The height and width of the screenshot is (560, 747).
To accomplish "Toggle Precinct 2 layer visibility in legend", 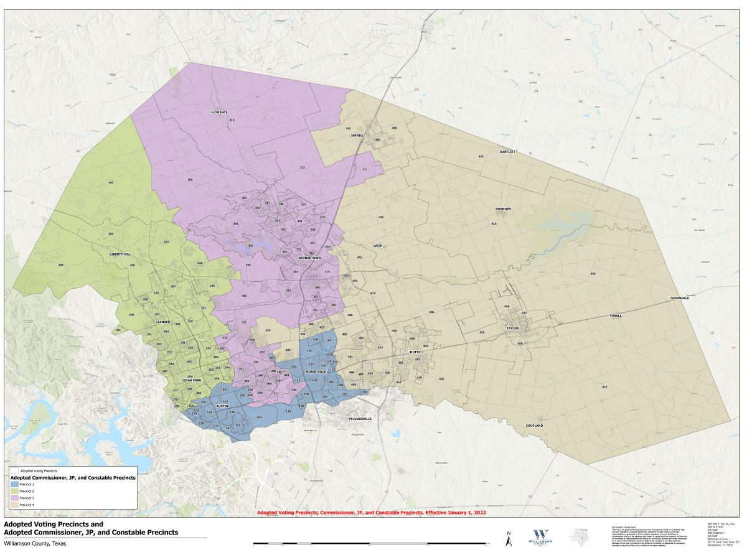I will pyautogui.click(x=14, y=491).
